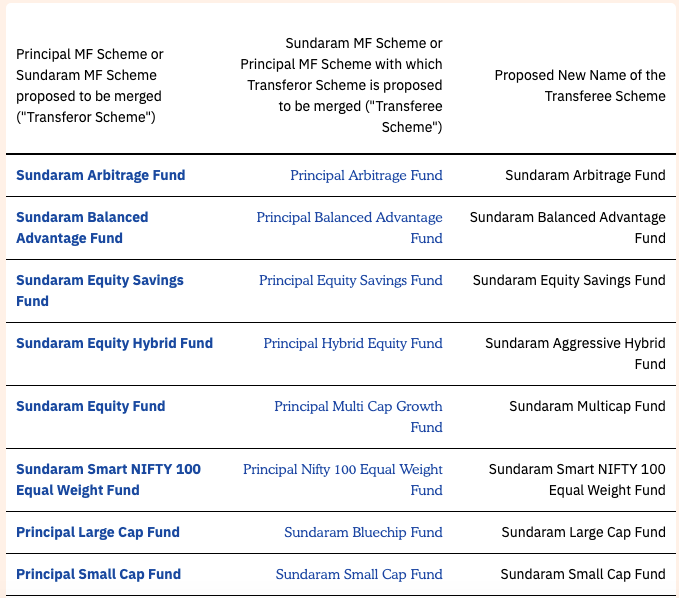Viewport: 679px width, 598px height.
Task: Open Principal Multi Cap Growth Fund link
Action: coord(359,416)
